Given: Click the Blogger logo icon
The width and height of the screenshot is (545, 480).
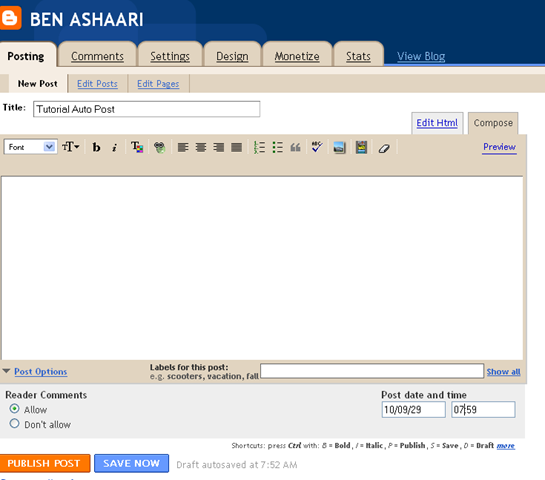Looking at the screenshot, I should (10, 17).
